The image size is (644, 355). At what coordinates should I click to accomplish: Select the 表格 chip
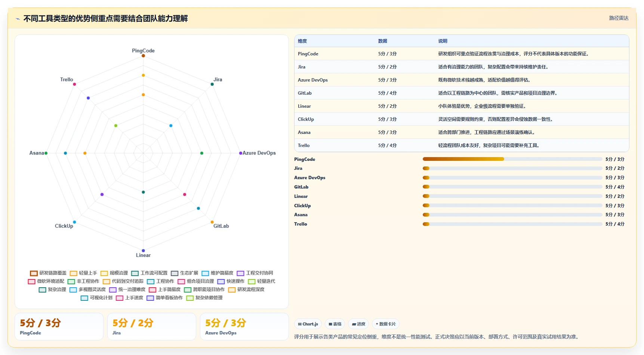pos(335,324)
